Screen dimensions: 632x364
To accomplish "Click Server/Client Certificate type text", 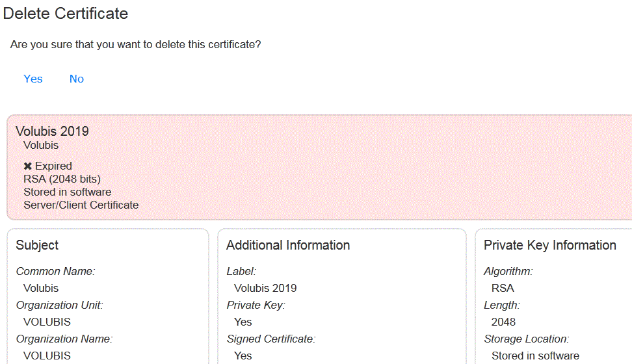I will pos(81,205).
